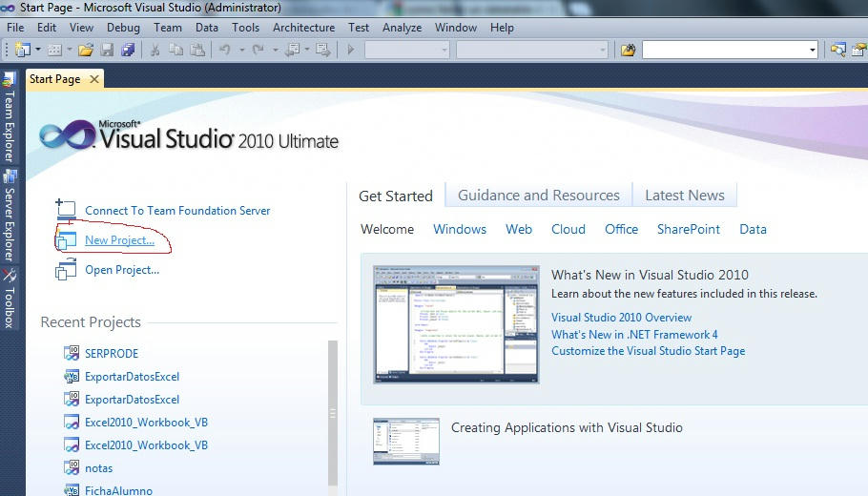Open the New Project toolbar dropdown arrow
868x496 pixels.
pyautogui.click(x=37, y=50)
